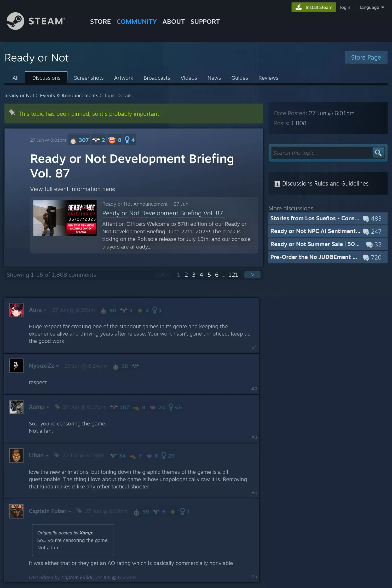This screenshot has height=588, width=392.
Task: Open the ABOUT menu item
Action: [174, 22]
